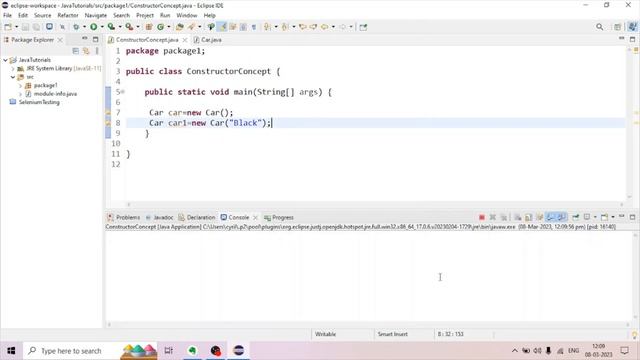
Task: Click the Open Perspective icon
Action: point(618,27)
